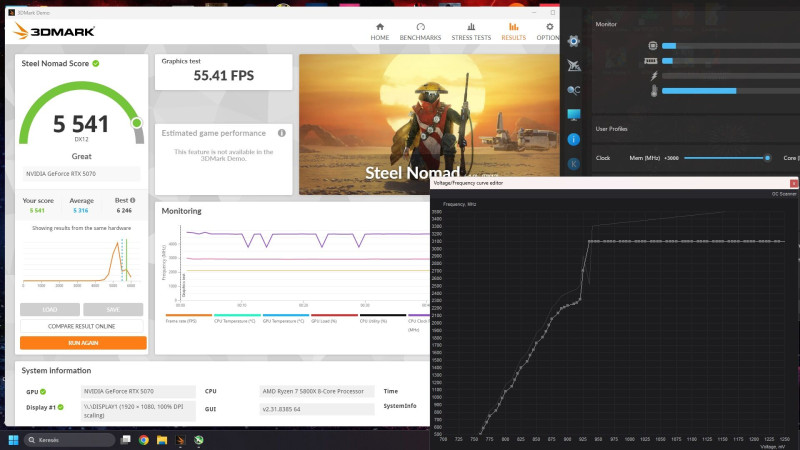The image size is (800, 450).
Task: Click the 3DMark taskbar icon
Action: [x=181, y=440]
